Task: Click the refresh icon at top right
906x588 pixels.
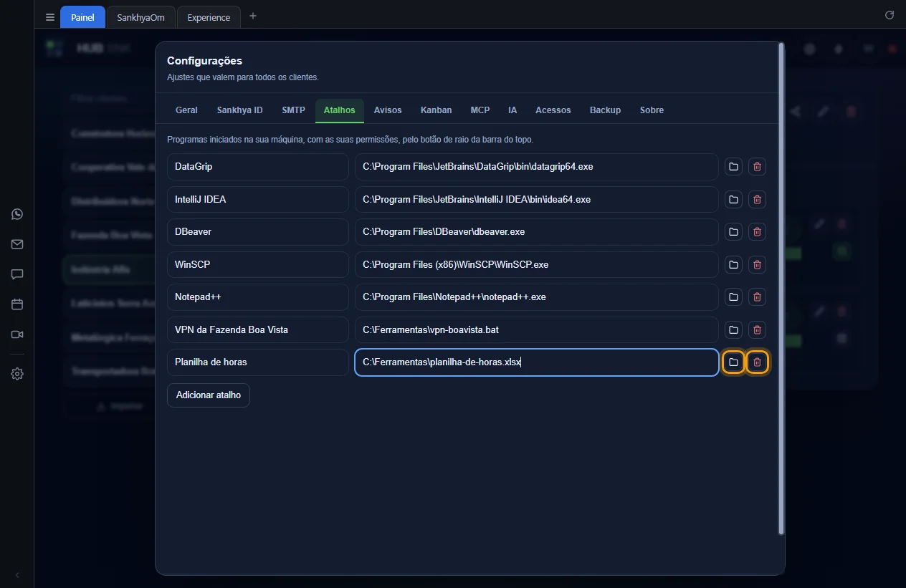Action: coord(890,15)
